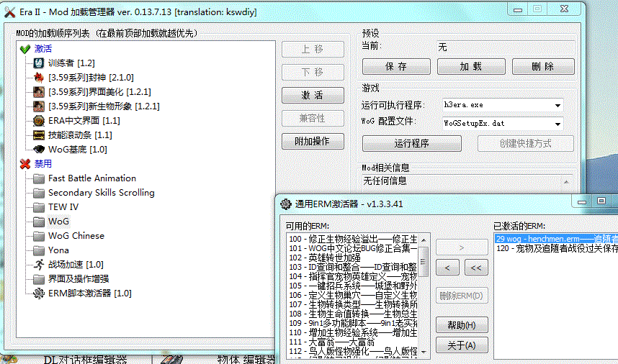
Task: Click the single left arrow < button
Action: coord(447,268)
